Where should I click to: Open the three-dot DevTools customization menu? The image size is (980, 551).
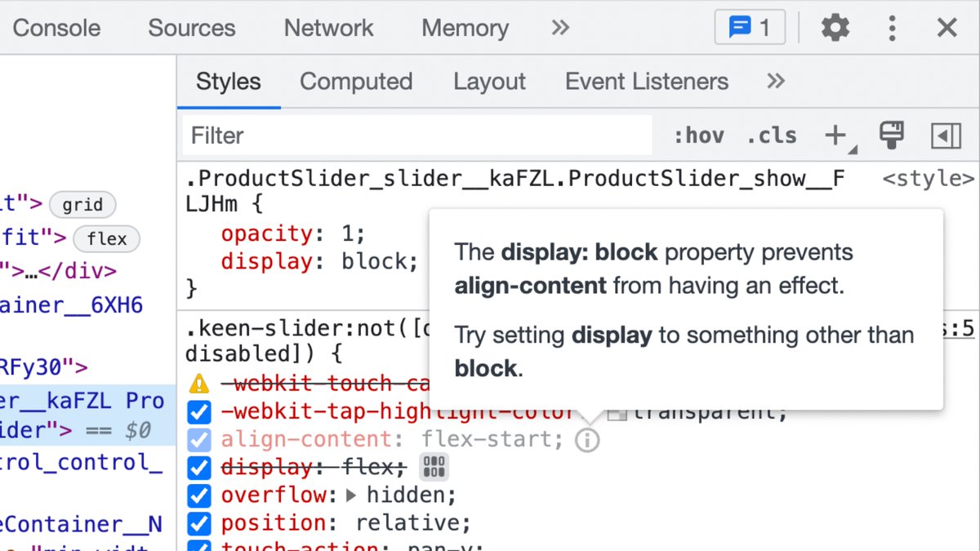(892, 27)
